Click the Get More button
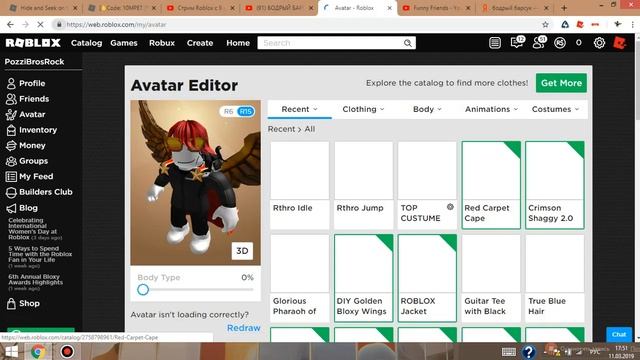The width and height of the screenshot is (640, 360). tap(561, 83)
